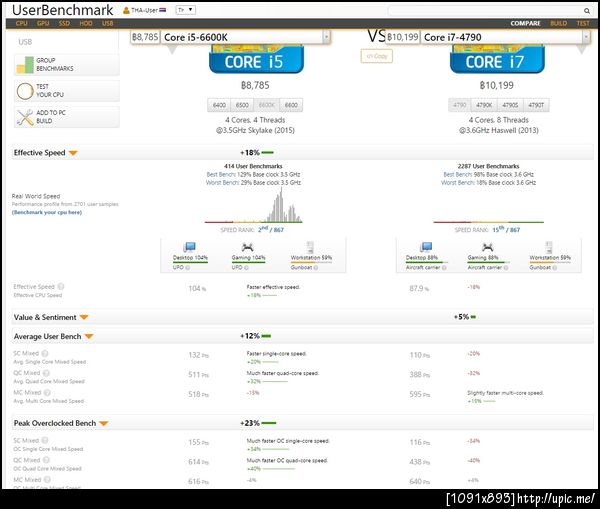Viewport: 600px width, 509px height.
Task: Click info icon beside Peak SC Mixed
Action: point(45,440)
